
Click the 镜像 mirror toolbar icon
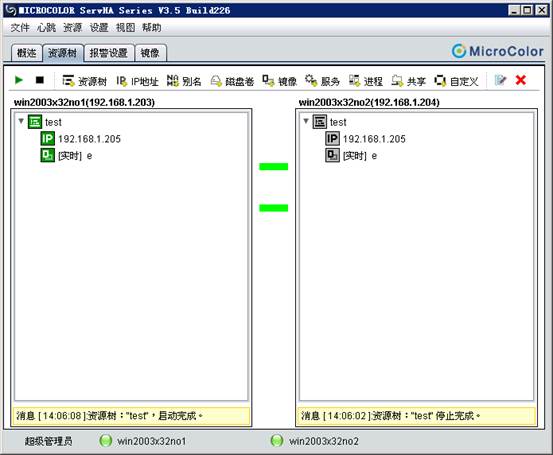[268, 80]
